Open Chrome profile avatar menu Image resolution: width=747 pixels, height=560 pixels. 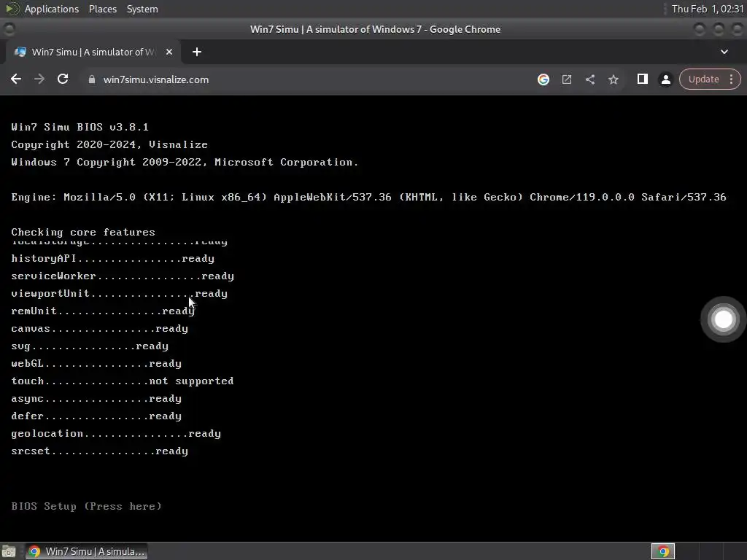(x=665, y=79)
